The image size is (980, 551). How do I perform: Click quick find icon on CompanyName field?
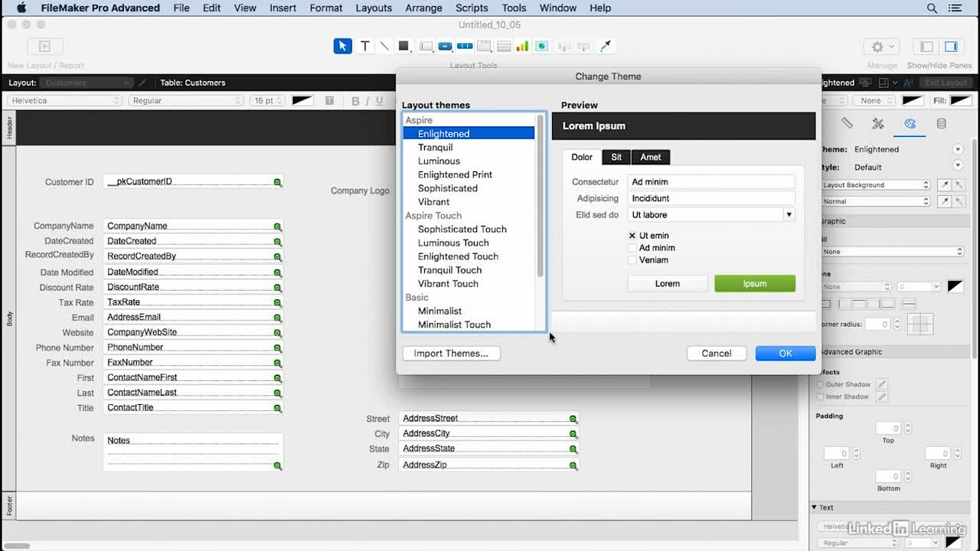coord(278,227)
